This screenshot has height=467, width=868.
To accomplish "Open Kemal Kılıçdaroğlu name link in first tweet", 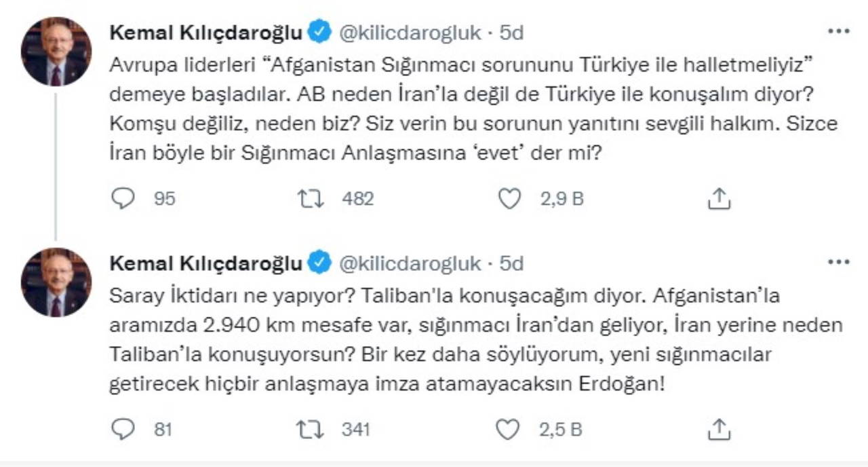I will 206,32.
